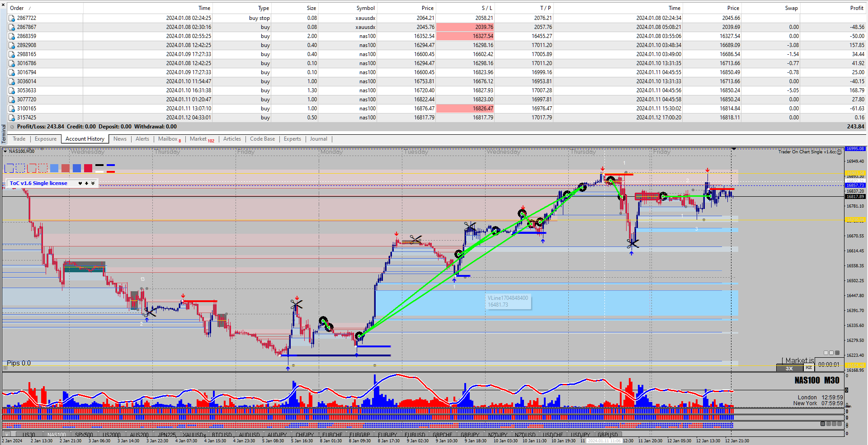Open the Experts tab
This screenshot has height=445, width=868.
(292, 139)
